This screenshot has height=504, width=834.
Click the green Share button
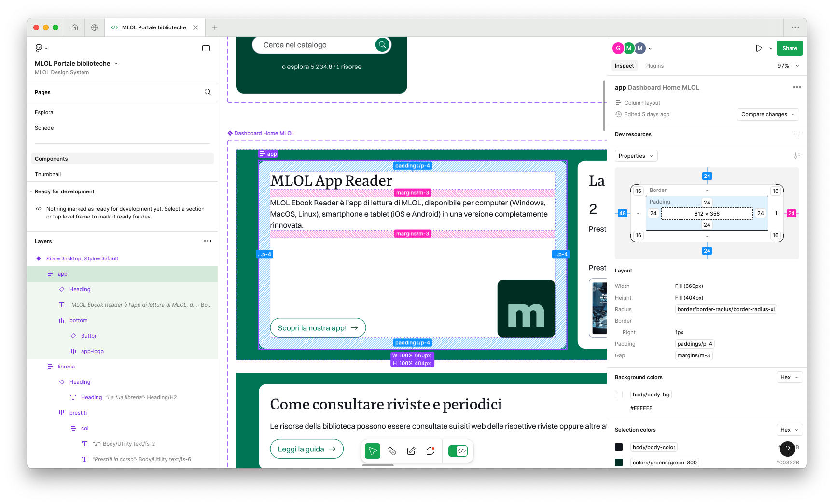click(x=790, y=48)
